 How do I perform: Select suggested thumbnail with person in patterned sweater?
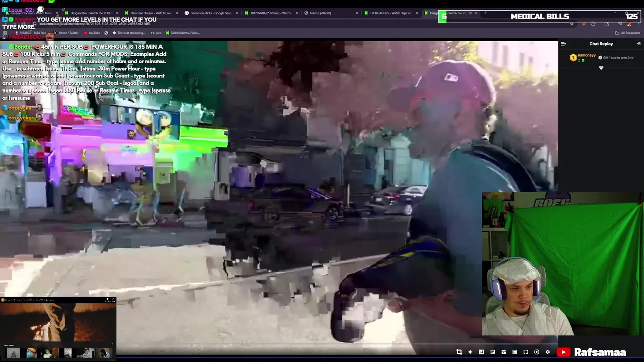86,353
